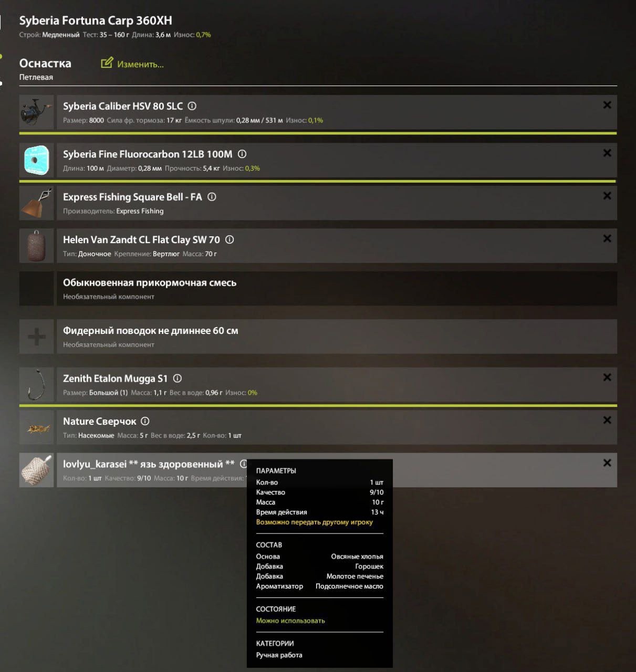Remove the Nature Сверчок bait
Screen dimensions: 636x672
click(x=607, y=420)
